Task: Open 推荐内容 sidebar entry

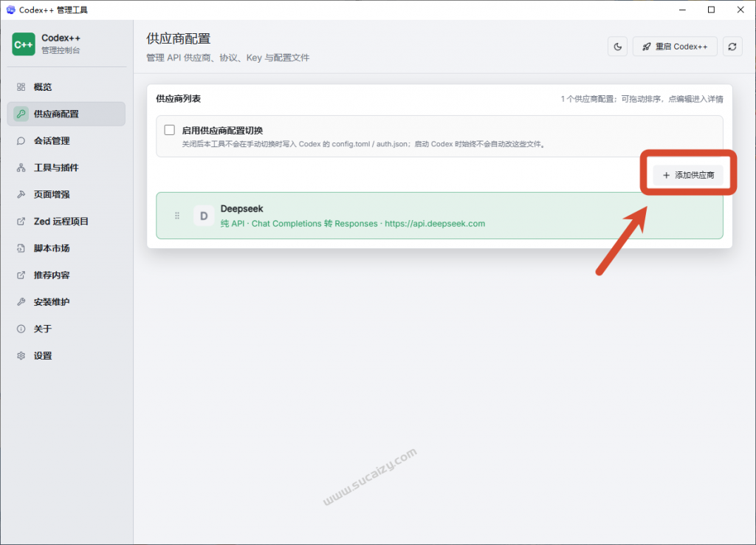Action: click(66, 275)
